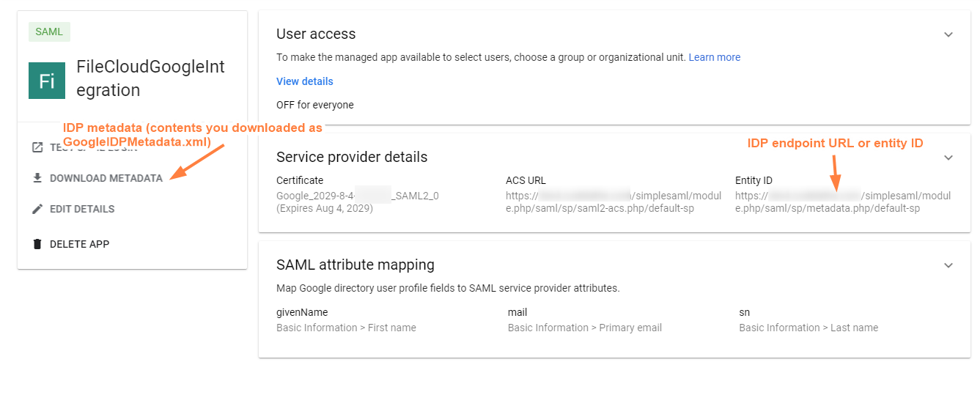Click the pencil edit details icon
Image resolution: width=980 pixels, height=406 pixels.
pyautogui.click(x=37, y=209)
